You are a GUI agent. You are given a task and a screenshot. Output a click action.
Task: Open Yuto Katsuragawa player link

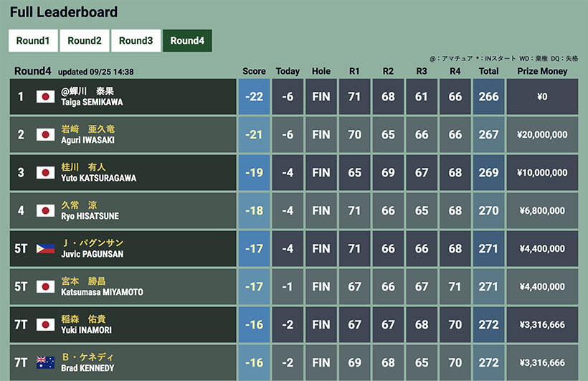[x=98, y=173]
